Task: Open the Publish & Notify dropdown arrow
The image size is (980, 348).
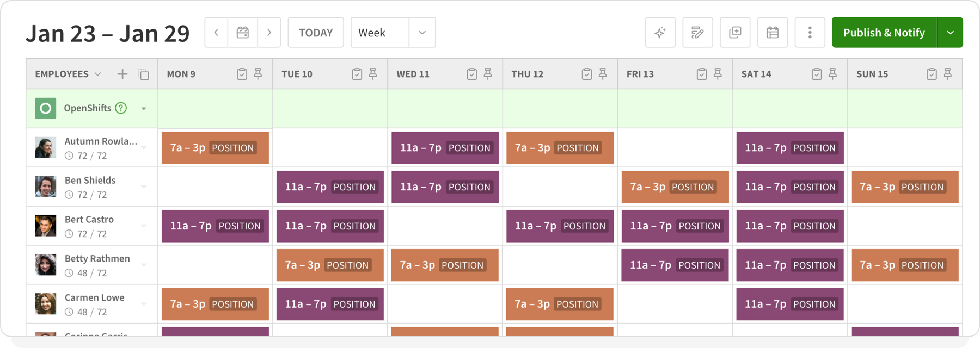Action: [x=951, y=32]
